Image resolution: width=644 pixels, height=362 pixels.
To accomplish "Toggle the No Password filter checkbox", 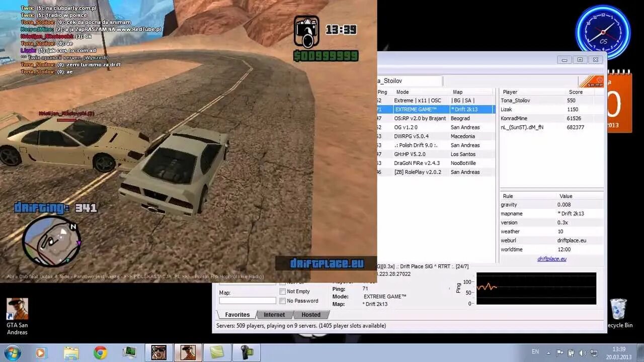I will (283, 301).
